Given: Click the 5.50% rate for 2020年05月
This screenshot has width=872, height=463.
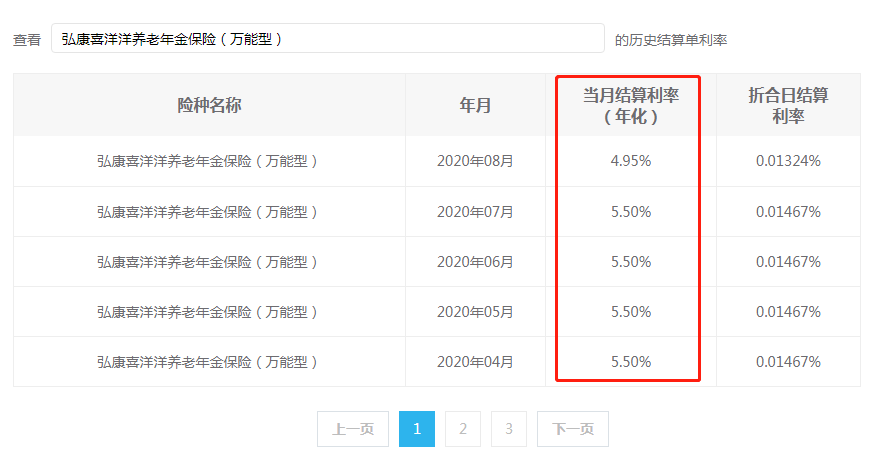Looking at the screenshot, I should point(631,312).
